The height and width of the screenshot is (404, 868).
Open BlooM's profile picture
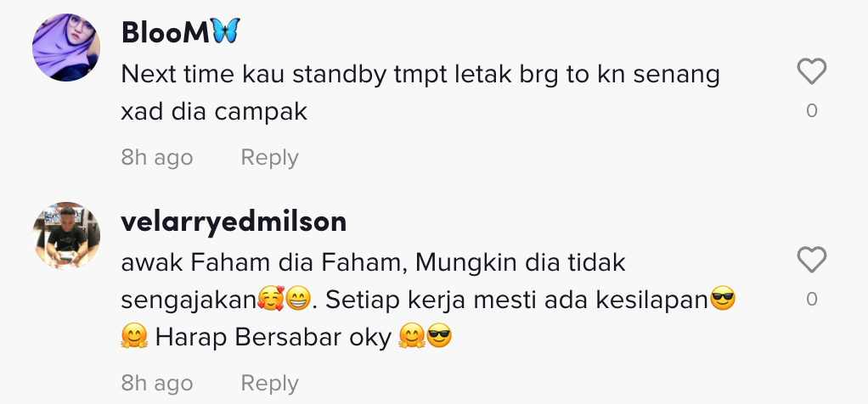[66, 48]
